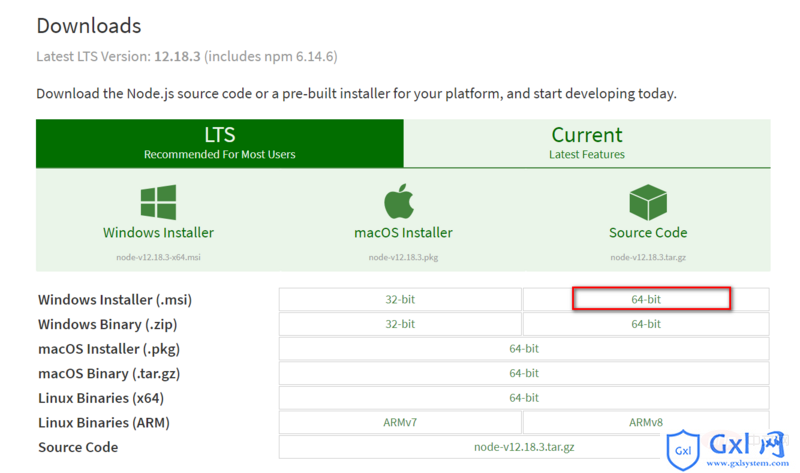This screenshot has height=473, width=800.
Task: Download macOS Installer (.pkg) 64-bit
Action: click(x=524, y=348)
